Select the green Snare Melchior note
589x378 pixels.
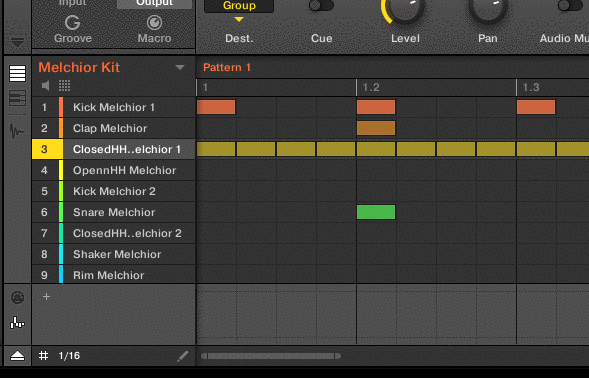click(376, 212)
